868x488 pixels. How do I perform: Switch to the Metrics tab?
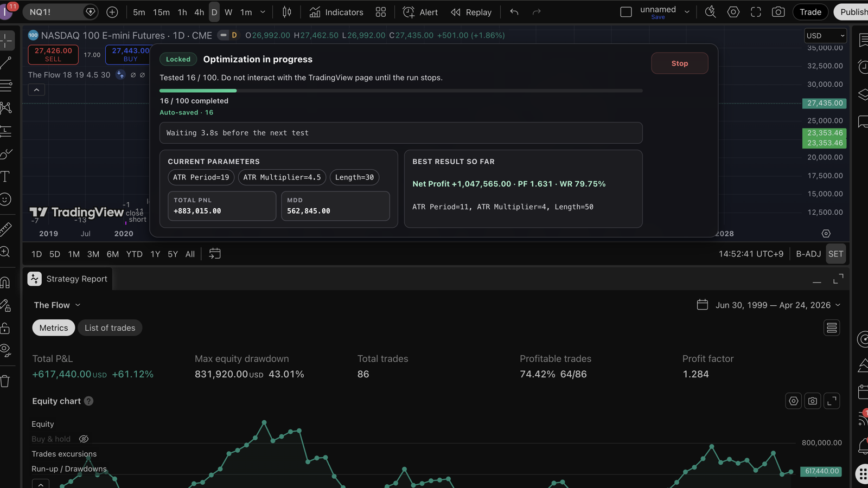[x=54, y=328]
